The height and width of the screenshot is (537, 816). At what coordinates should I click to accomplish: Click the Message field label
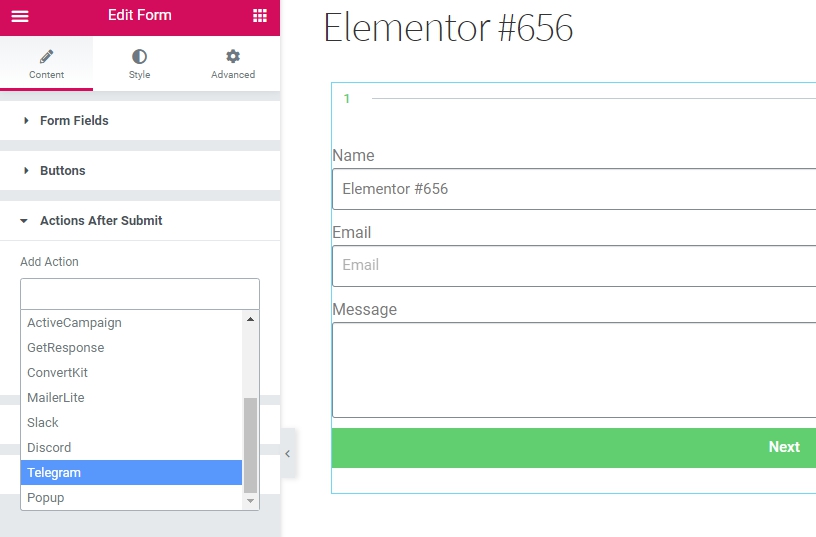click(364, 310)
